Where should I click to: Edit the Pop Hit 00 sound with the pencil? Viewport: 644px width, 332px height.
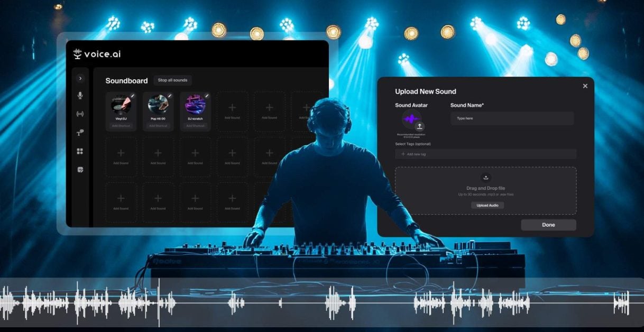[170, 95]
